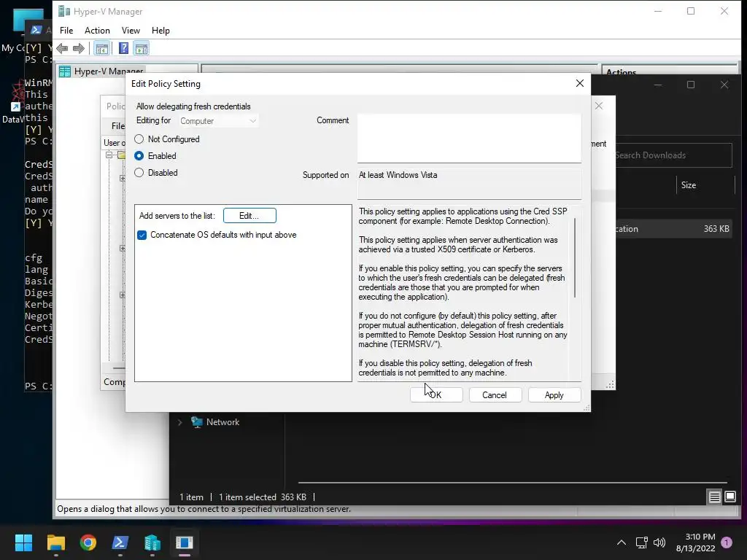Close the Edit Policy Setting dialog
747x560 pixels.
point(580,83)
